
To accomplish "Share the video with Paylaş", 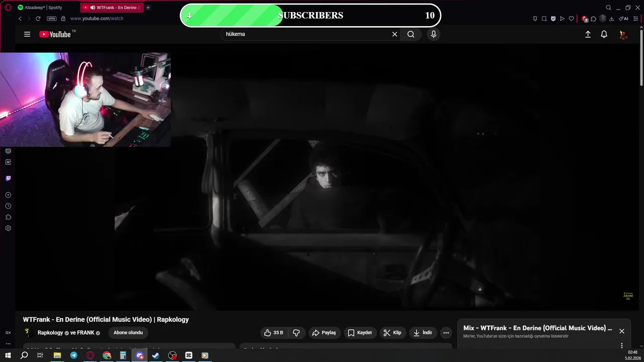I will [324, 333].
